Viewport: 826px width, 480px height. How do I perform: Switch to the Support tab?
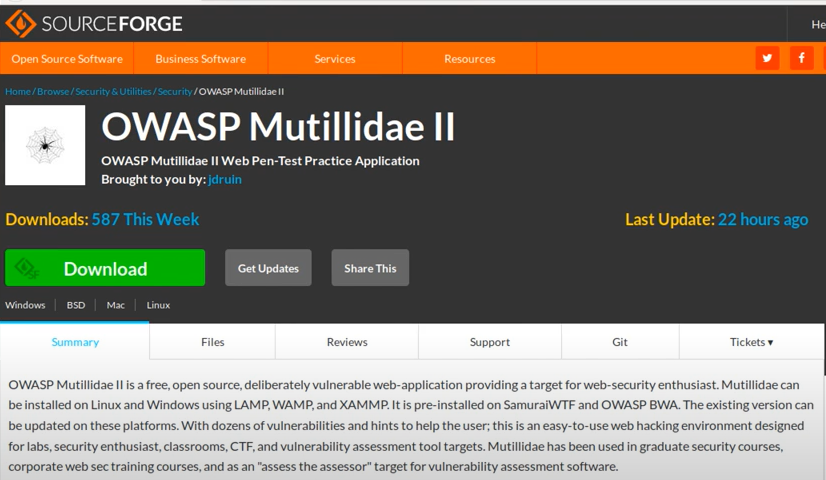click(489, 342)
